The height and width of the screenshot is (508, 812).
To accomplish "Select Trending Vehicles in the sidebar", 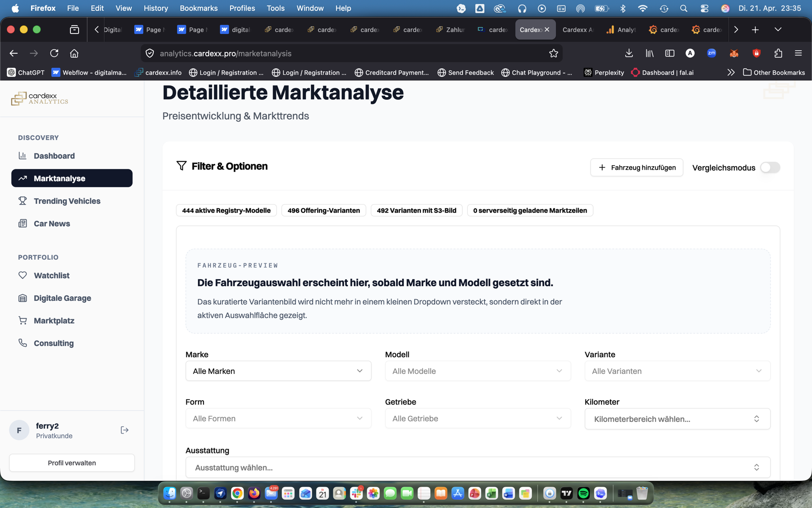I will tap(67, 201).
